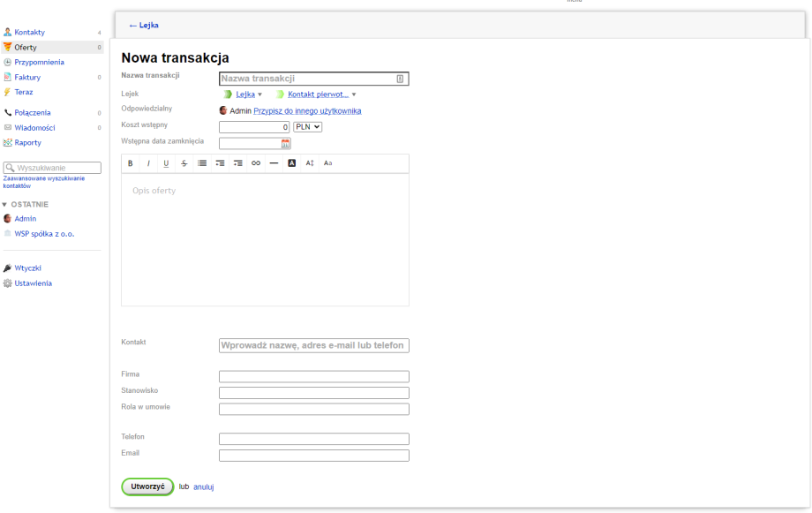Open the PLN currency dropdown
Screen dimensions: 812x513
(307, 127)
